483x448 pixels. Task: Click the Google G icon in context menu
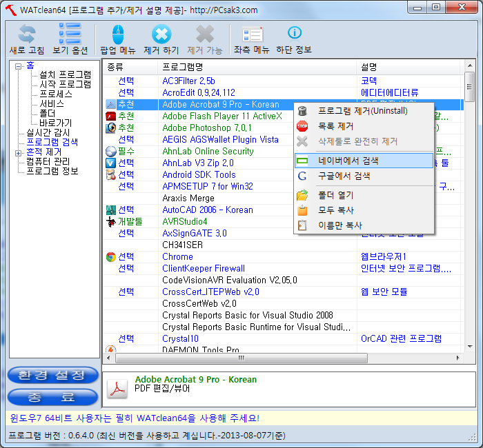click(x=302, y=176)
